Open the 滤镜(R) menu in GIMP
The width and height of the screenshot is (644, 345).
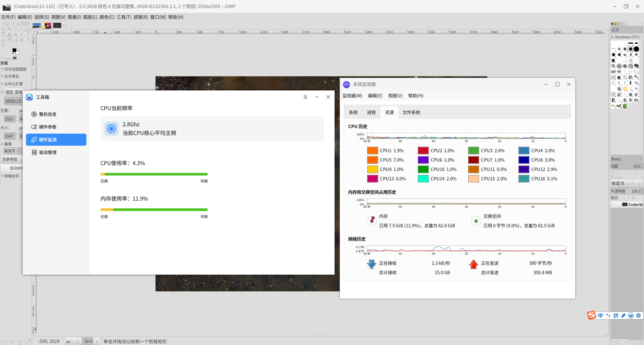[x=140, y=17]
